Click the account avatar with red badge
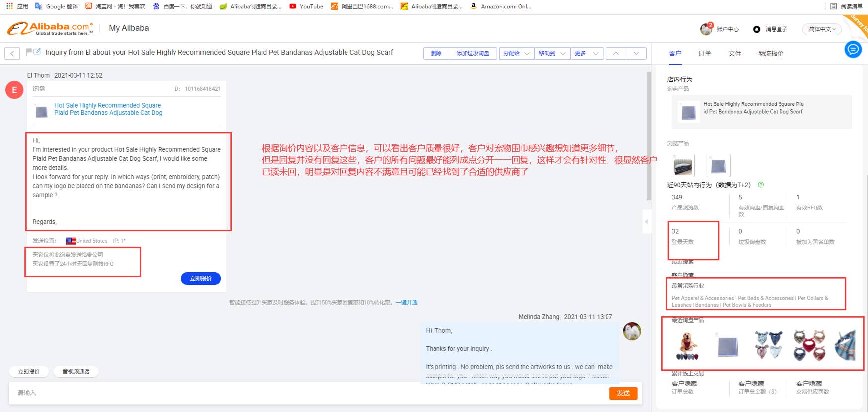The height and width of the screenshot is (412, 868). click(x=706, y=29)
